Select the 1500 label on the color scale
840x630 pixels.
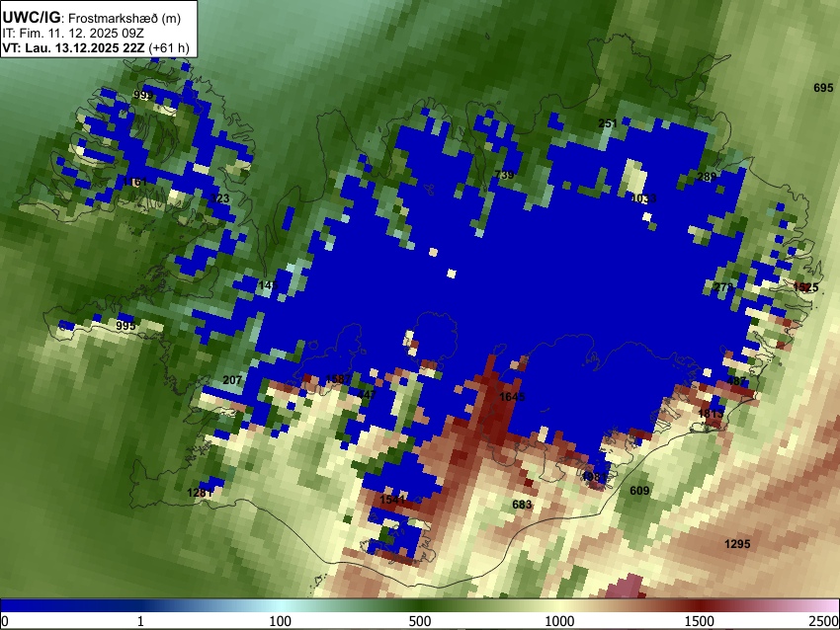[699, 621]
